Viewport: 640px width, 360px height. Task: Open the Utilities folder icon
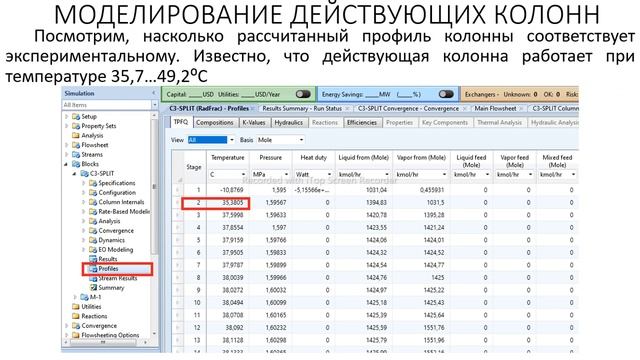(x=76, y=307)
